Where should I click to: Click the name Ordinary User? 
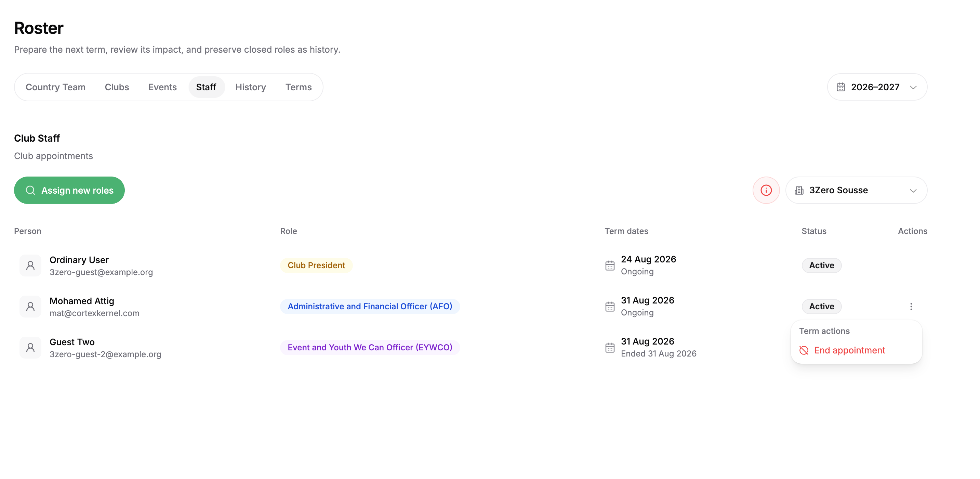click(x=79, y=260)
